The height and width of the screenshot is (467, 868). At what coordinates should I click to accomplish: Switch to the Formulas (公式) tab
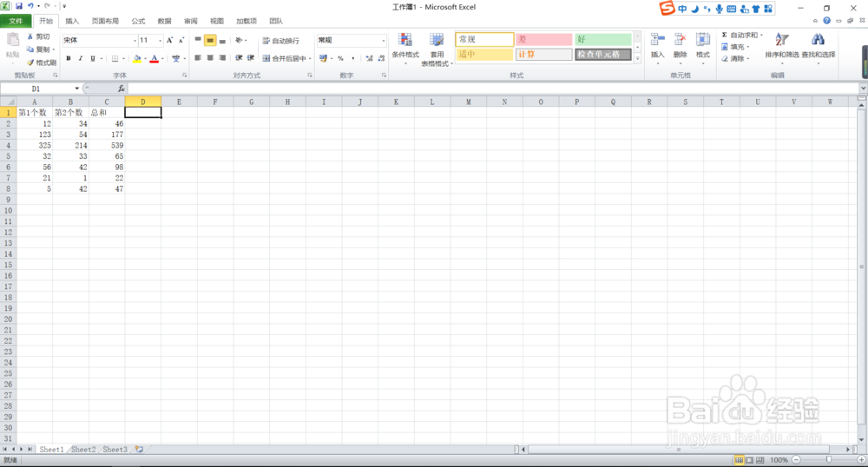(x=138, y=21)
